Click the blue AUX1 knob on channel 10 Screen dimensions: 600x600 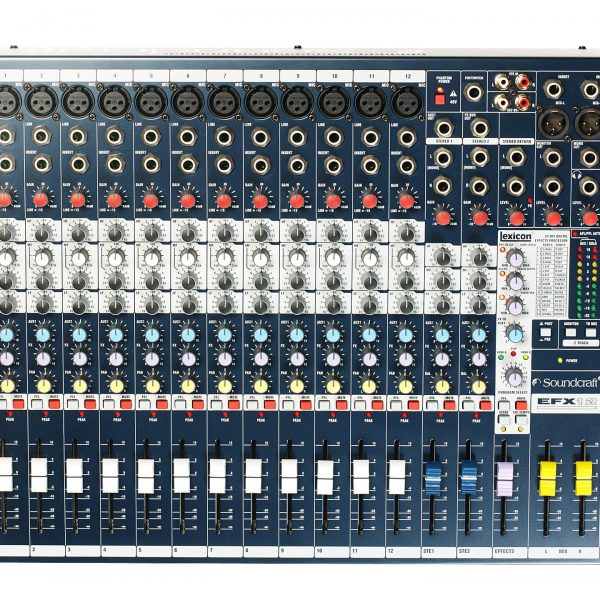pyautogui.click(x=333, y=335)
